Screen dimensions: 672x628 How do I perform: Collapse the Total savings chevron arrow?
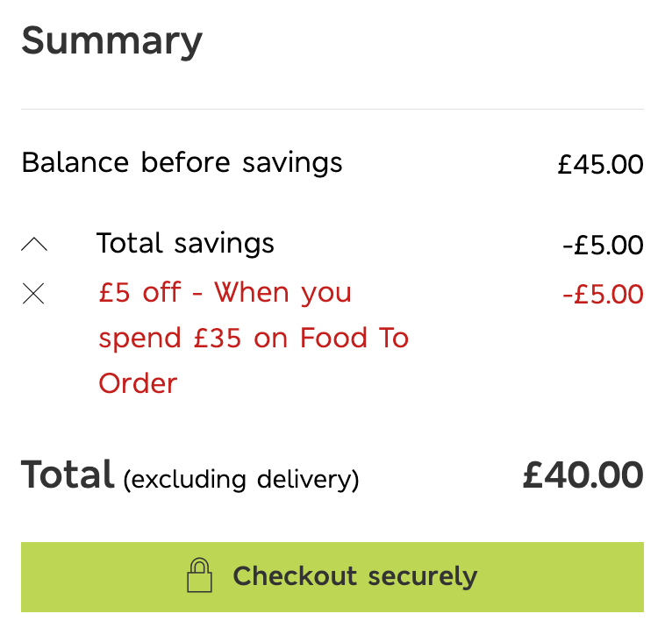pyautogui.click(x=34, y=244)
